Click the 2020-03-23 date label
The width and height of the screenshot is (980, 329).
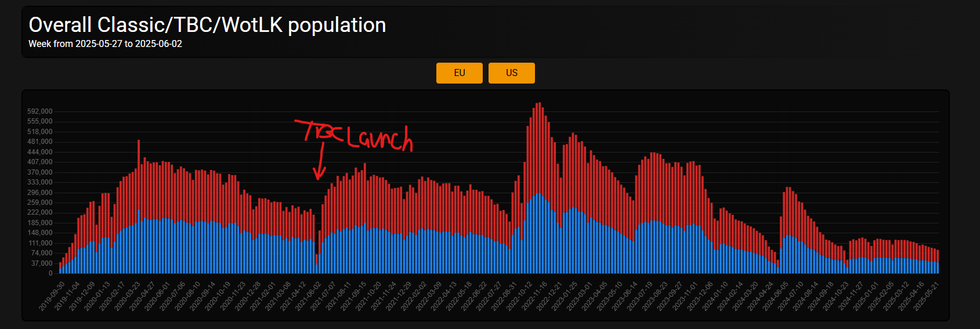[x=127, y=297]
